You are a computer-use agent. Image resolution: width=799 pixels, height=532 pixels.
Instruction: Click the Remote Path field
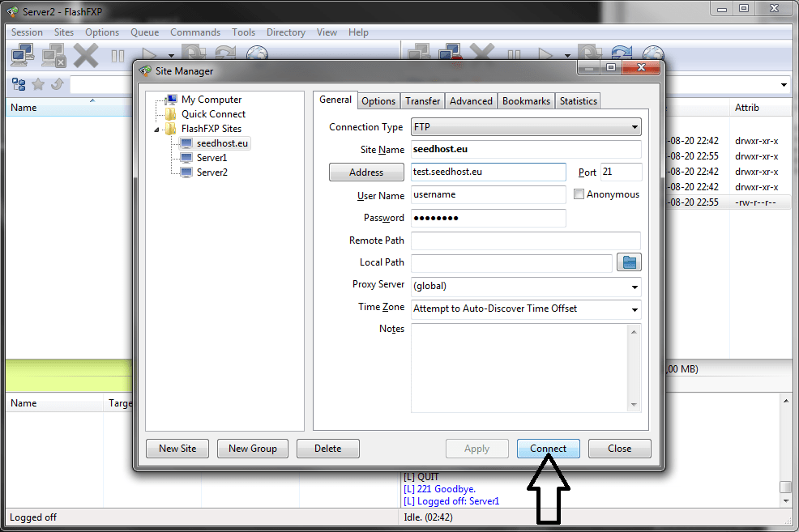pos(526,240)
